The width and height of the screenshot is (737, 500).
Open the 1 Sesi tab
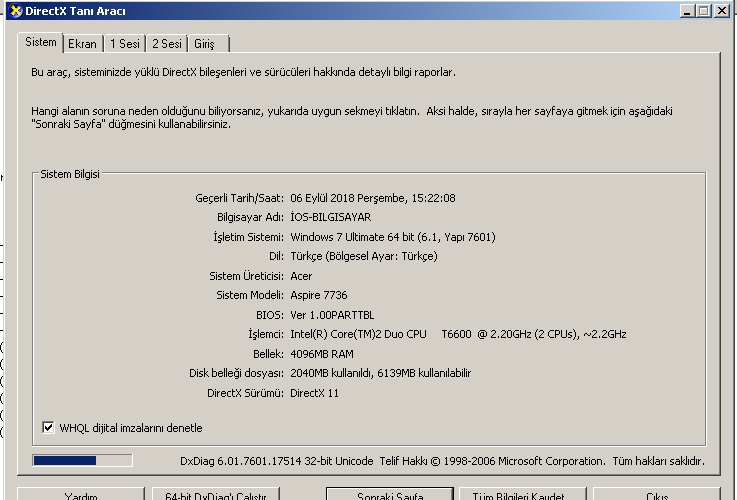(125, 44)
